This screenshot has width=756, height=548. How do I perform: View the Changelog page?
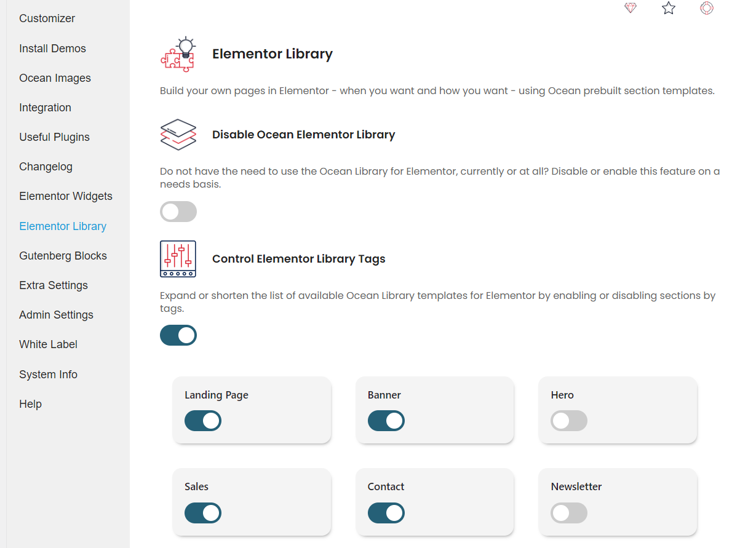(x=46, y=167)
